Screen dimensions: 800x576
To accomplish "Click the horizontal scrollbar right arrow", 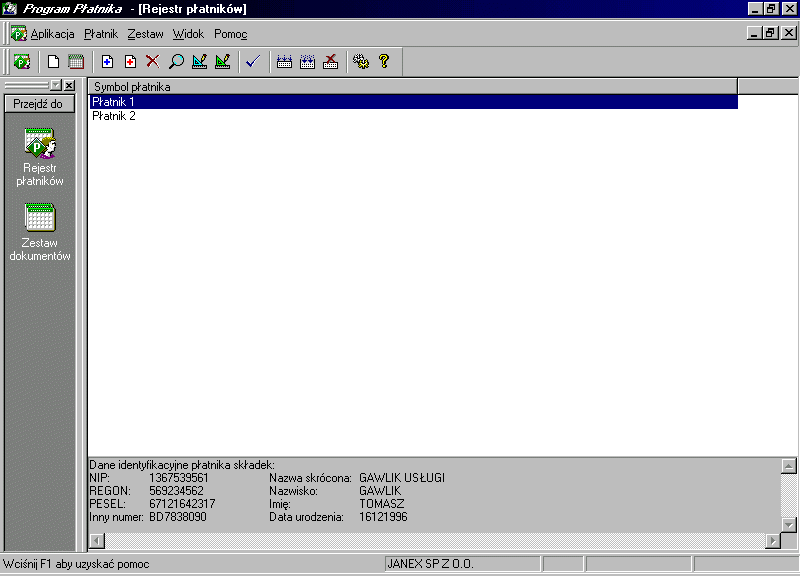I will tap(773, 541).
